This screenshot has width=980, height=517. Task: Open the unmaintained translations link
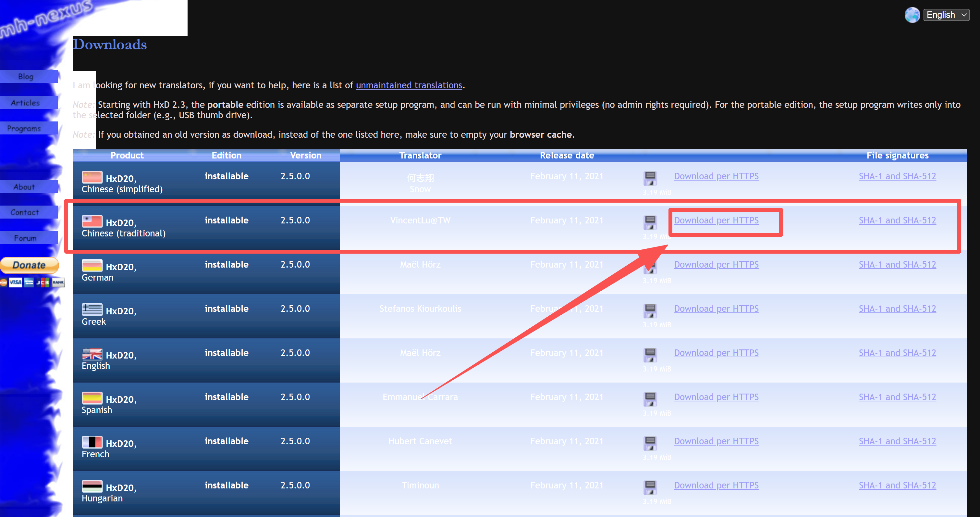tap(409, 85)
